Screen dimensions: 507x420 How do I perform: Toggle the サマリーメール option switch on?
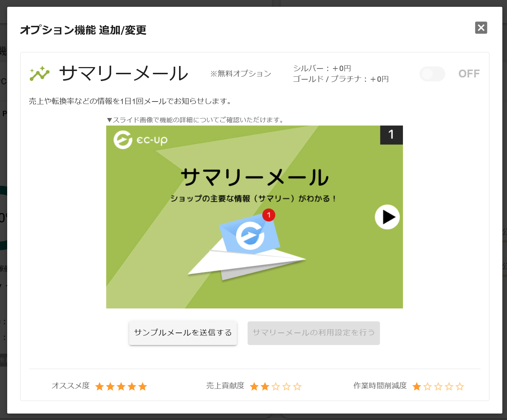click(432, 74)
